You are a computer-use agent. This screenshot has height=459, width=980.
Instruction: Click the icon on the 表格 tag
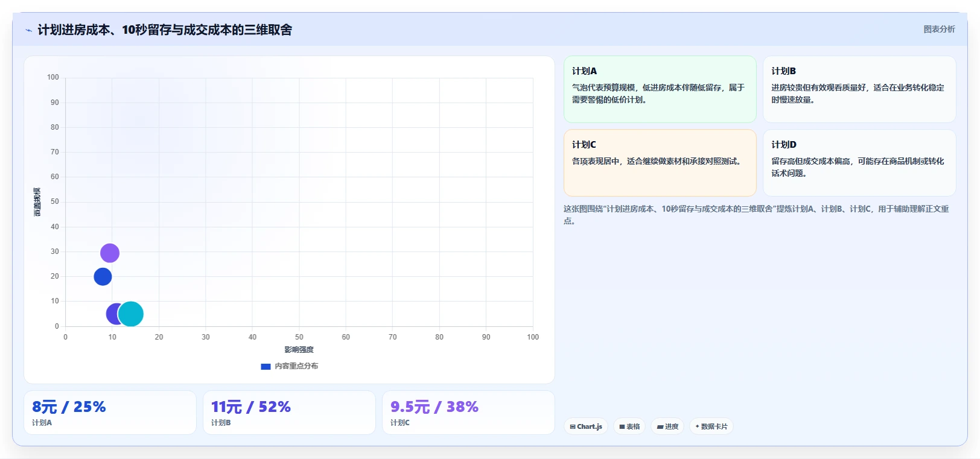tap(622, 427)
